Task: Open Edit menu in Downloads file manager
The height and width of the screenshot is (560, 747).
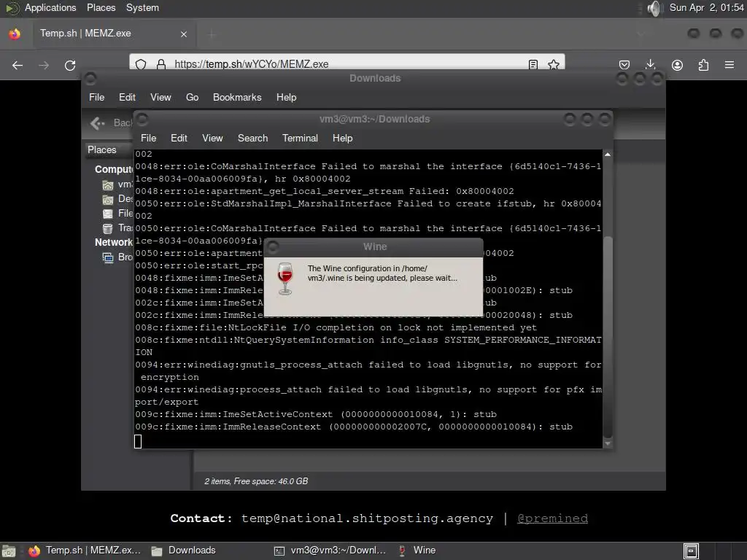Action: point(127,97)
